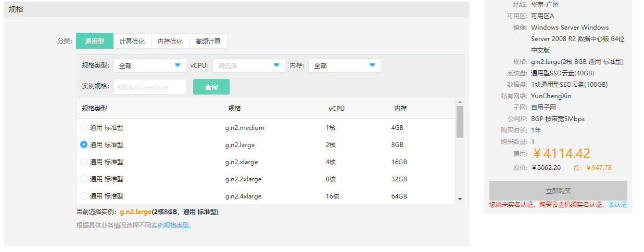Switch to 高频计算 category tab

(x=208, y=42)
